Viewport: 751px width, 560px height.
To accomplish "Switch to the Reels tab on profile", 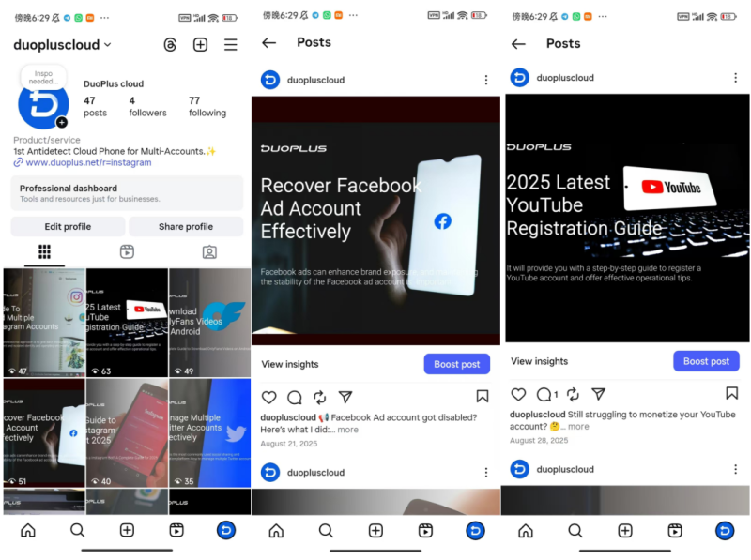I will 127,251.
